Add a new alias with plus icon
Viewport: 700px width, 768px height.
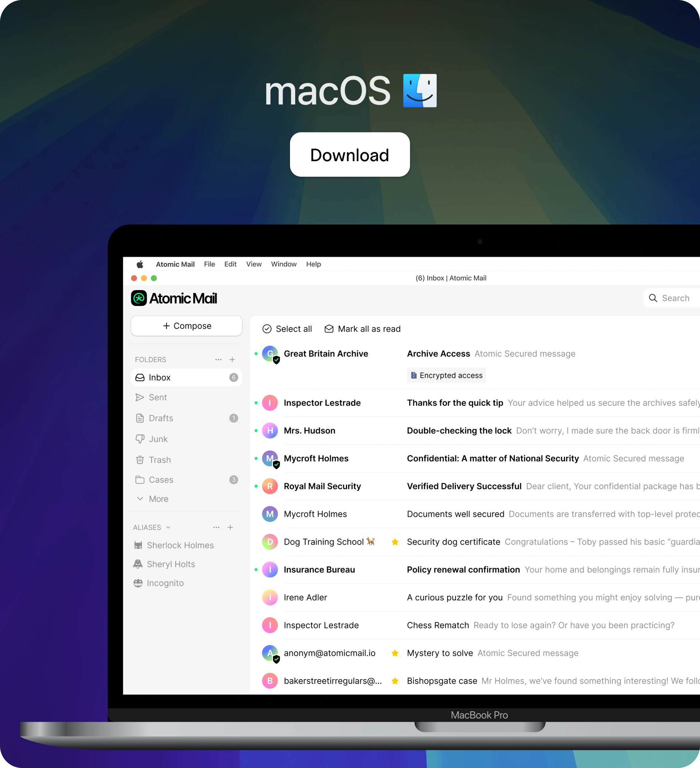pyautogui.click(x=230, y=527)
